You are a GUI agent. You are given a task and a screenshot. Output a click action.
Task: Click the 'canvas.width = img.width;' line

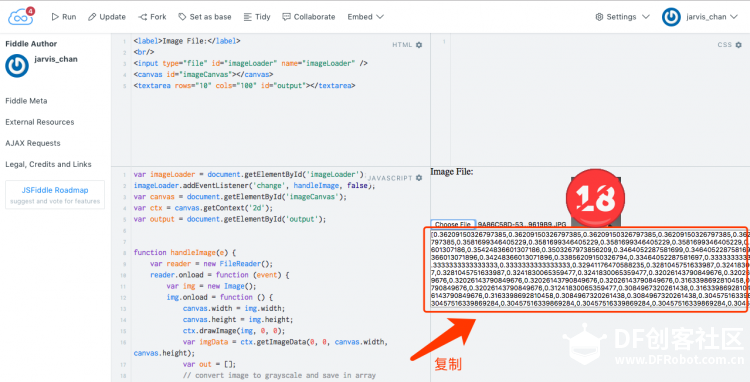point(233,308)
